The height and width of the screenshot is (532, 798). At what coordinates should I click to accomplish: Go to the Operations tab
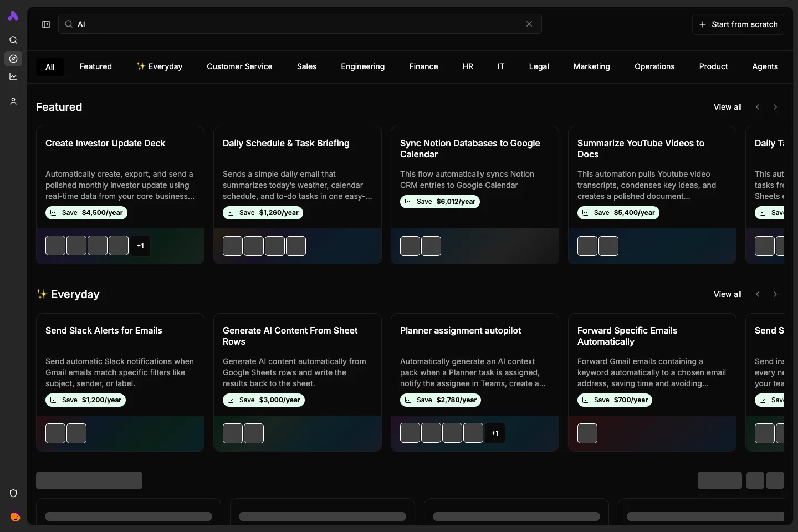[654, 66]
